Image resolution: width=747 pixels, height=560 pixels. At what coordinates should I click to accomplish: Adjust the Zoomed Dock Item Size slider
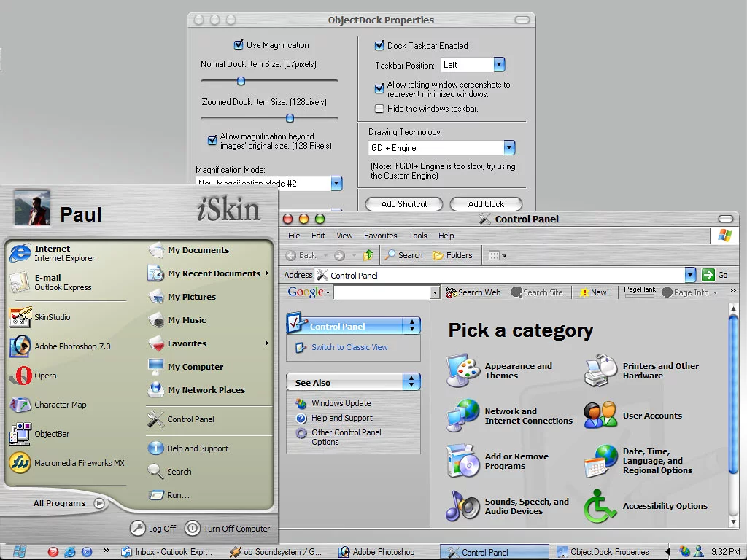(x=290, y=118)
